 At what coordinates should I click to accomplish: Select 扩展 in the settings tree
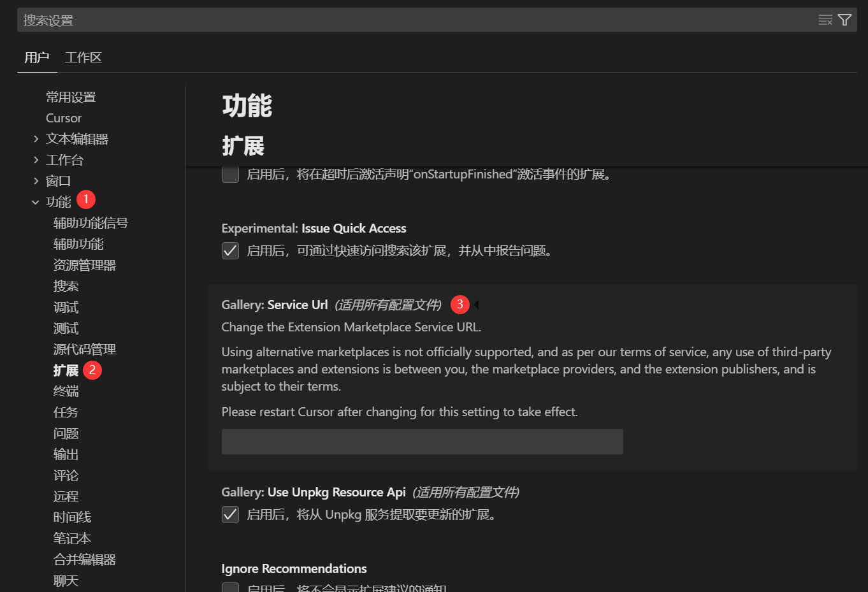tap(66, 370)
